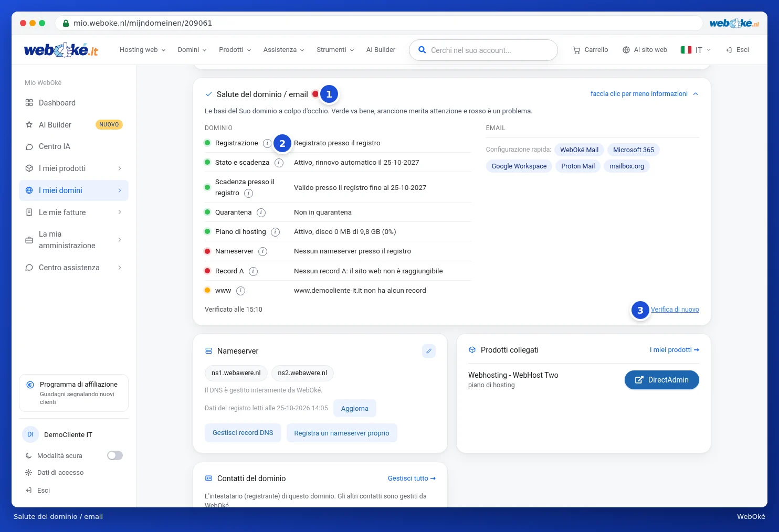Open info icon next to Record A

tap(253, 271)
